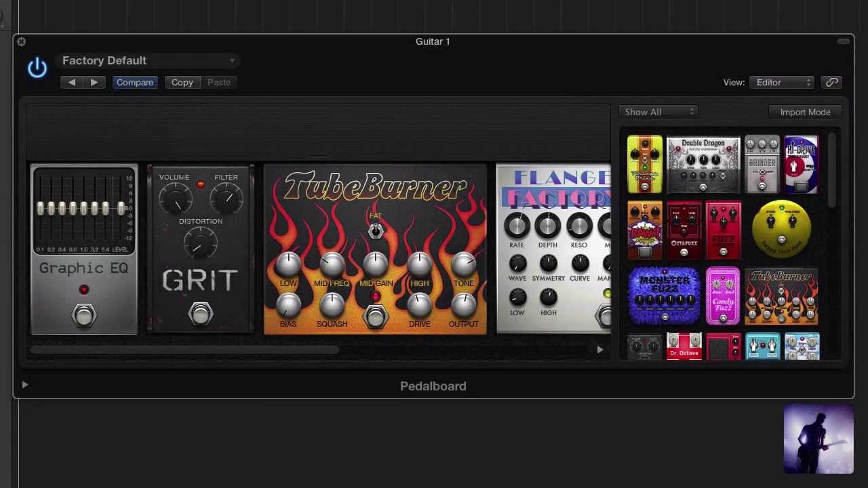The height and width of the screenshot is (488, 868).
Task: Choose the Dr. Octave pedal in the browser
Action: click(684, 346)
